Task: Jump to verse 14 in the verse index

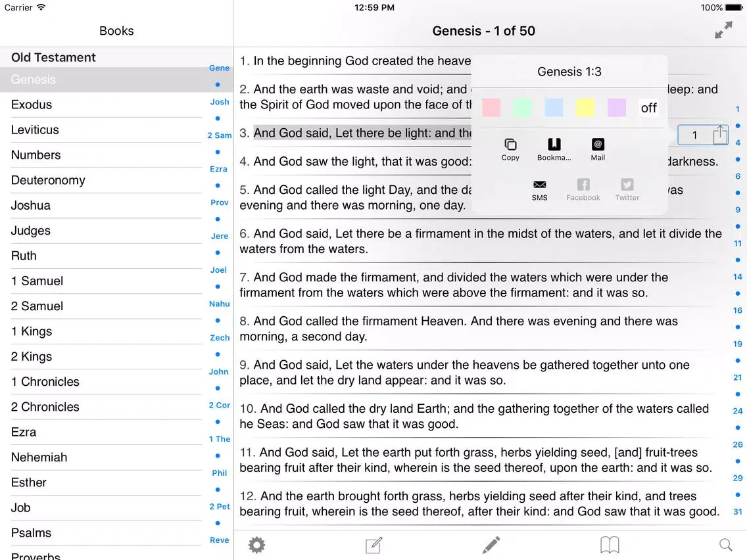Action: 738,277
